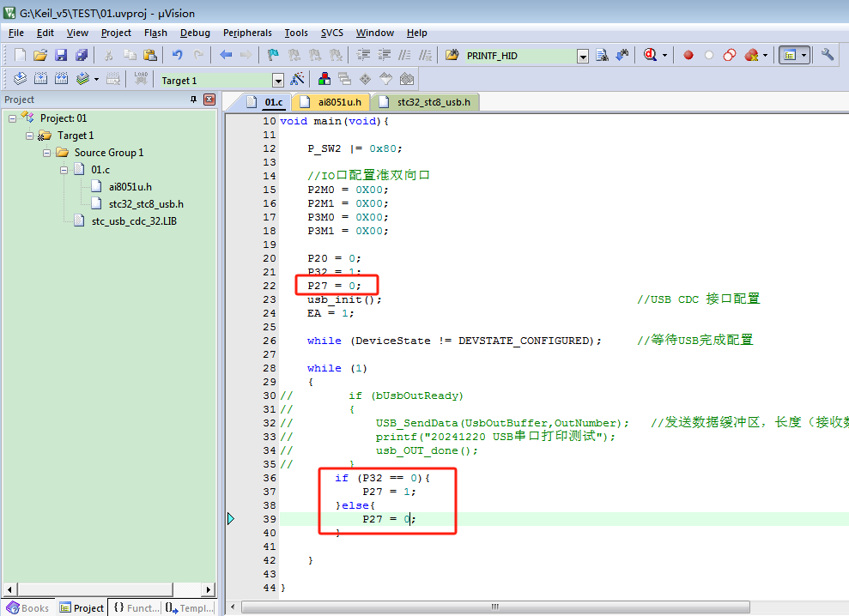Collapse the Source Group 1 tree node
Screen dimensions: 849x616
click(x=46, y=154)
